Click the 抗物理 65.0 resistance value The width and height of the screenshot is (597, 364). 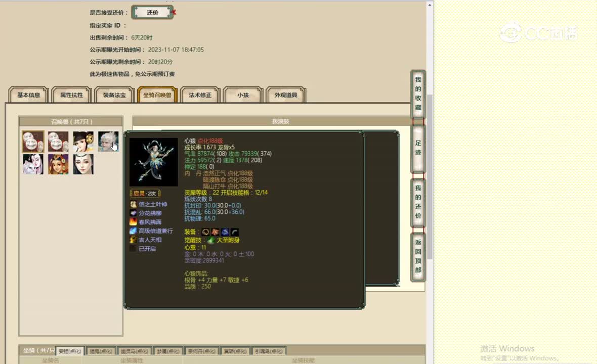pos(200,218)
